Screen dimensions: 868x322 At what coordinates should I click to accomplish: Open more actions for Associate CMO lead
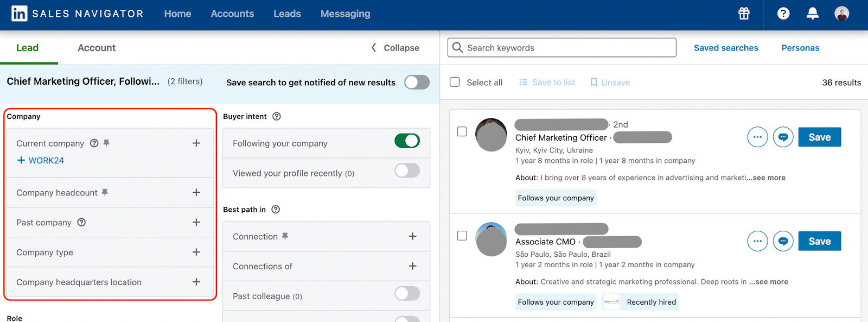pyautogui.click(x=757, y=241)
